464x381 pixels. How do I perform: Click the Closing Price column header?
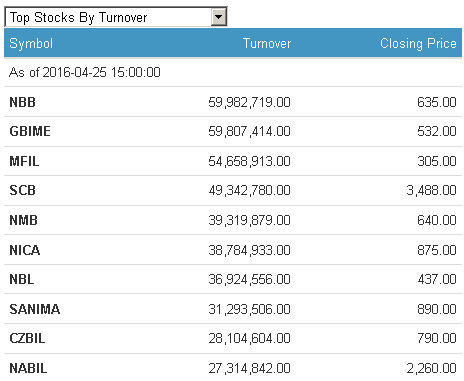pyautogui.click(x=418, y=44)
